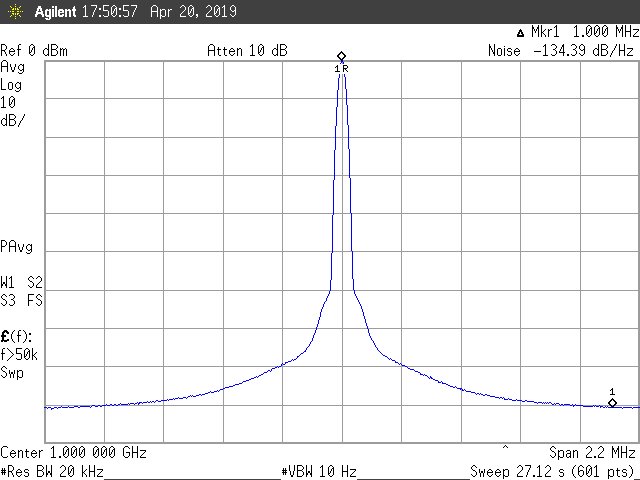Click the 'Noise -134.39 dB/Hz' readout

[561, 51]
